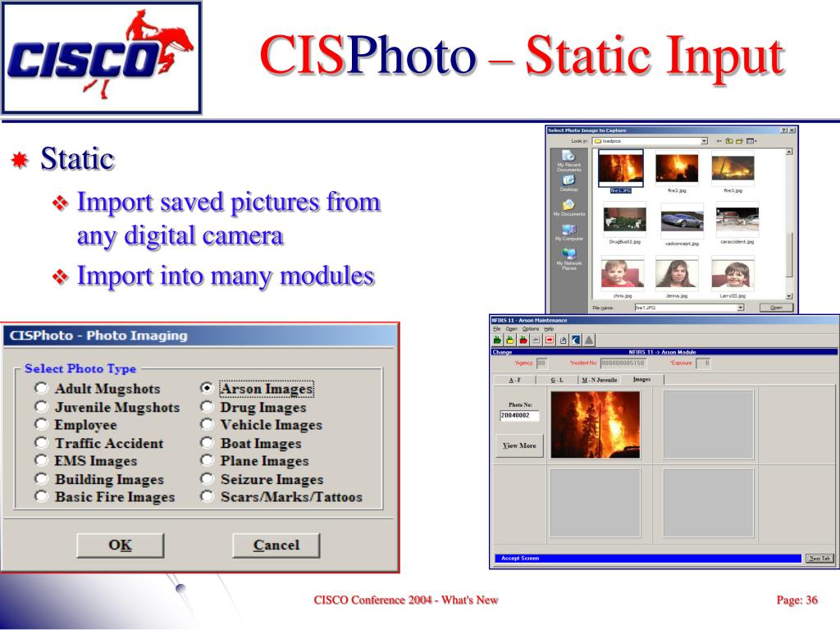Create a new folder in file dialog
This screenshot has width=840, height=630.
[x=739, y=141]
